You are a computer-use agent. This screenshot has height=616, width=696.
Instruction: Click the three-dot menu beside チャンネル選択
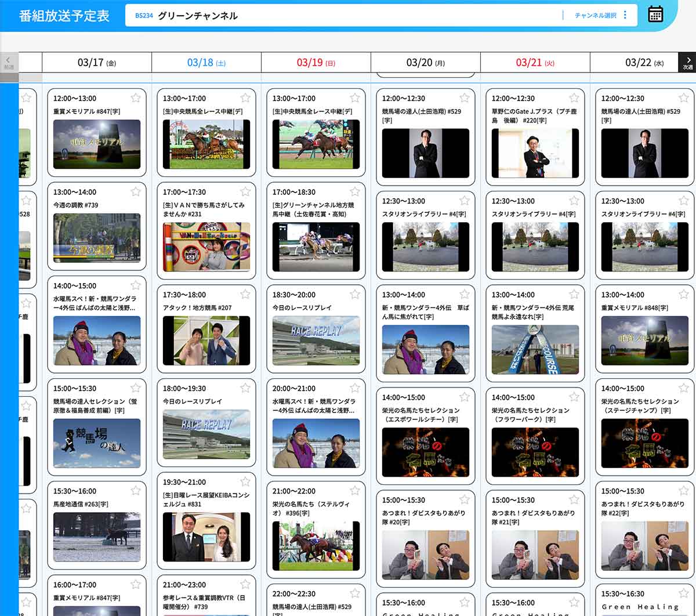pos(625,15)
